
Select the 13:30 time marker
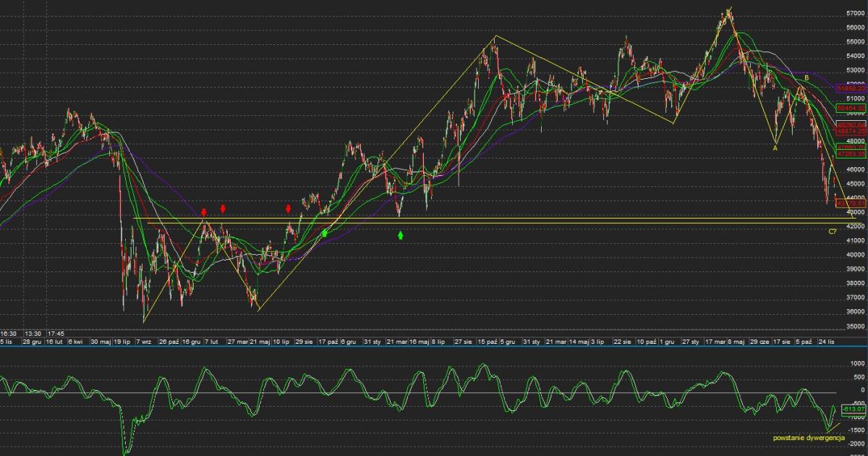(33, 334)
